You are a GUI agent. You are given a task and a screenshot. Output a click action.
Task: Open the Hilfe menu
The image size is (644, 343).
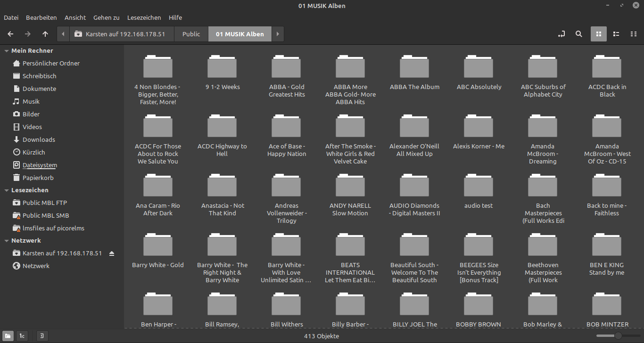tap(175, 17)
